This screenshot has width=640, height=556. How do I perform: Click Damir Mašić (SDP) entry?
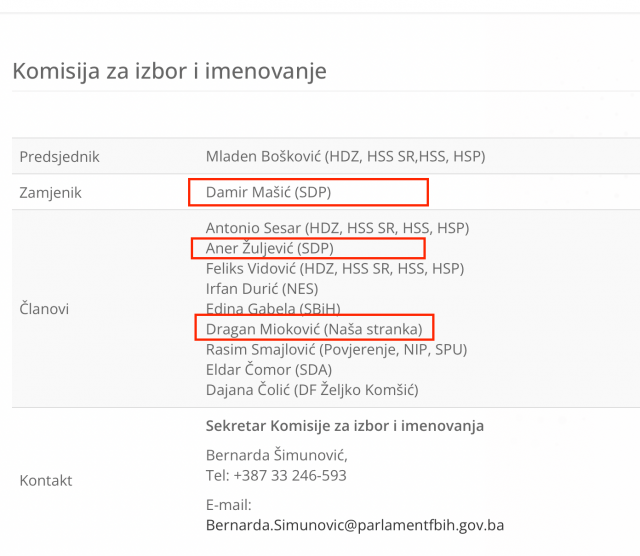[270, 191]
